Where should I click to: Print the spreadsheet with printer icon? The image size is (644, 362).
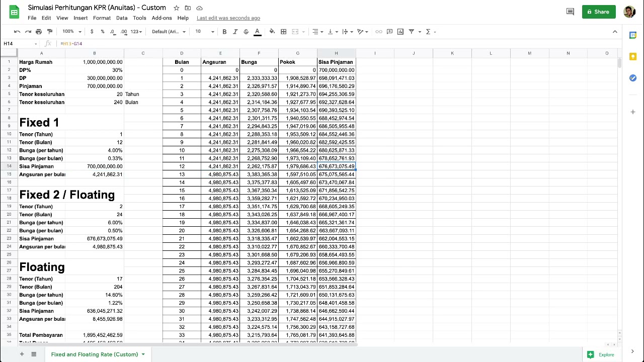39,32
